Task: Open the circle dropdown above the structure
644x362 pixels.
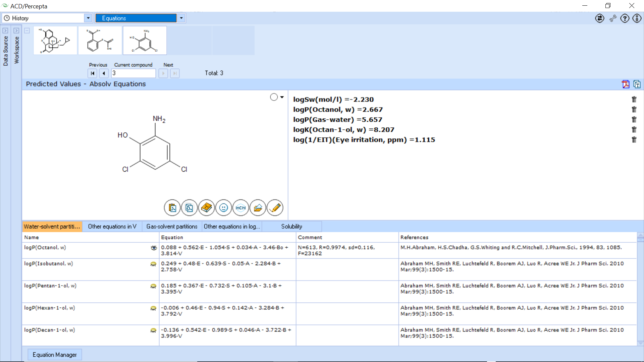Action: 282,97
